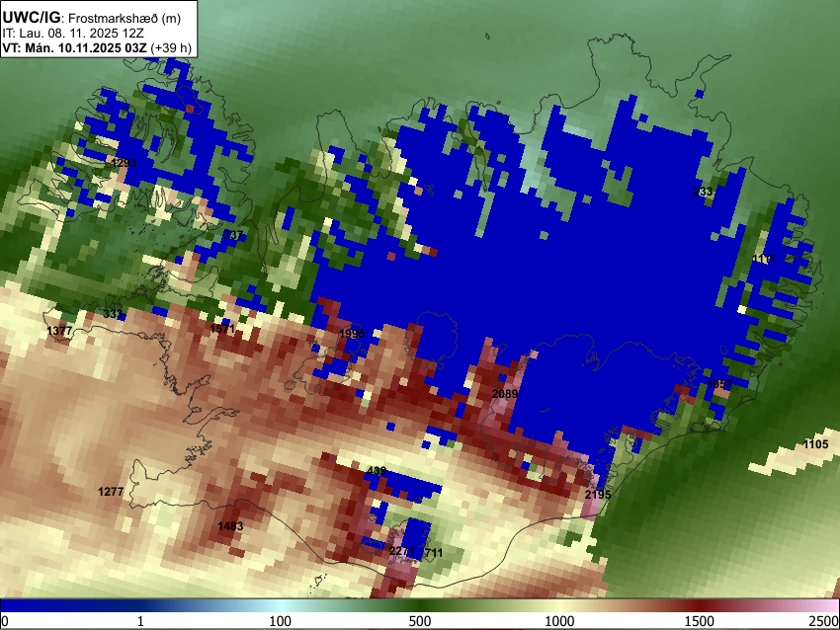This screenshot has height=630, width=840.
Task: Click the 'VT: Mán. 10.11.2025 03Z' line
Action: pos(74,47)
